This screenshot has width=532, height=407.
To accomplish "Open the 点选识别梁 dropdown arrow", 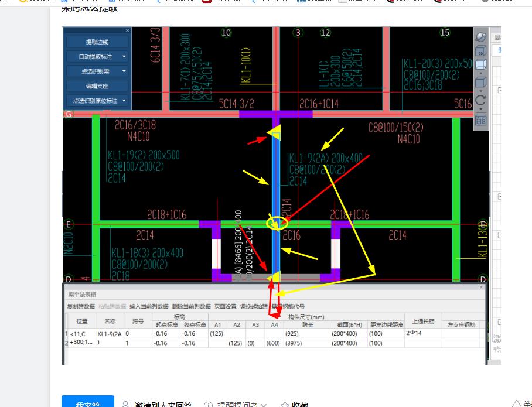I will point(124,71).
